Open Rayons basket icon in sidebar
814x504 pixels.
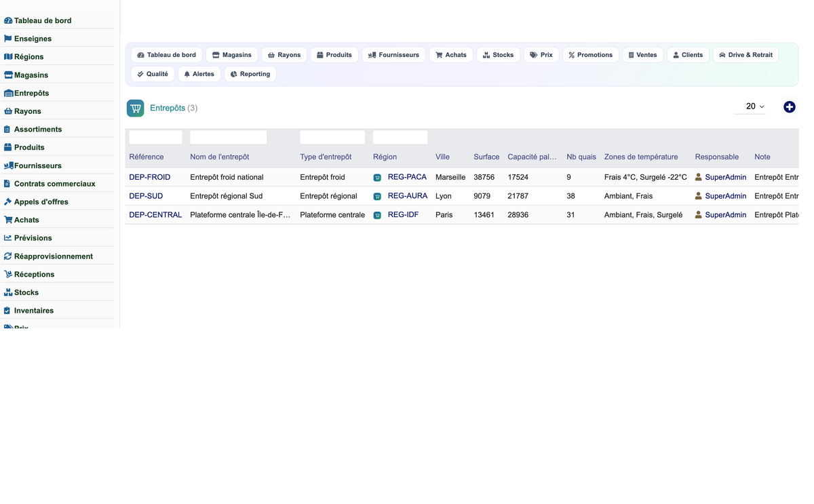pyautogui.click(x=8, y=111)
